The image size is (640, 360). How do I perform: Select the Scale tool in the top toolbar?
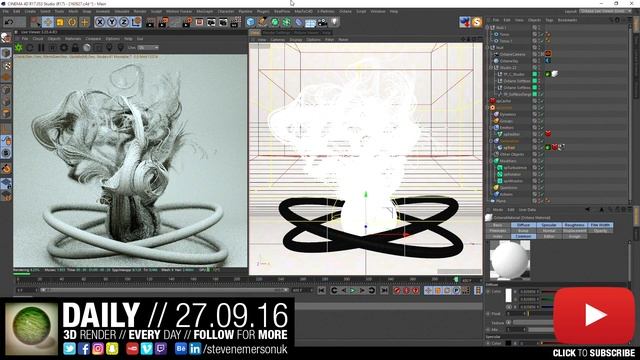[x=60, y=22]
